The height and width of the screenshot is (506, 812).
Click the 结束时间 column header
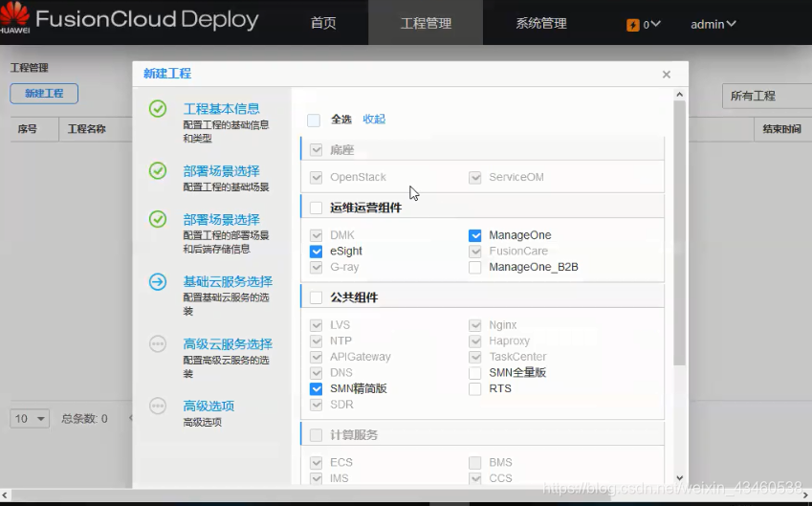click(x=781, y=129)
